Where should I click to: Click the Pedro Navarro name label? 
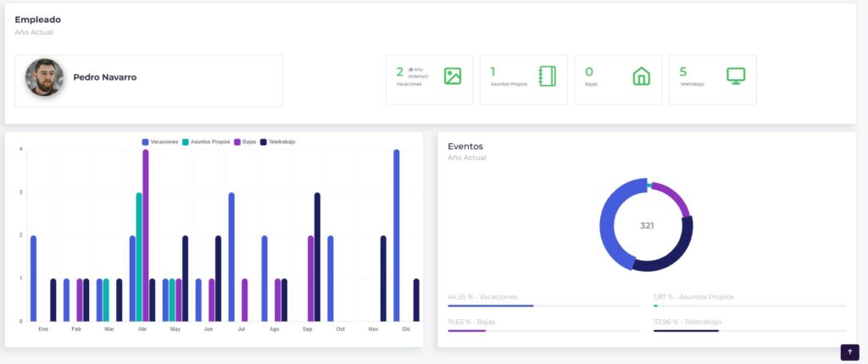tap(105, 77)
